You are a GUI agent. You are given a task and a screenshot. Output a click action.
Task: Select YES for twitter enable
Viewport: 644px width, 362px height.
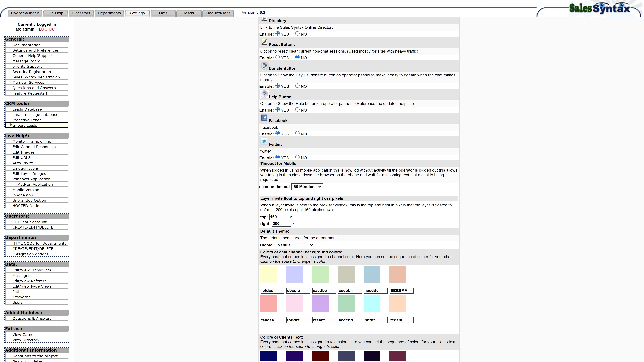(x=278, y=157)
